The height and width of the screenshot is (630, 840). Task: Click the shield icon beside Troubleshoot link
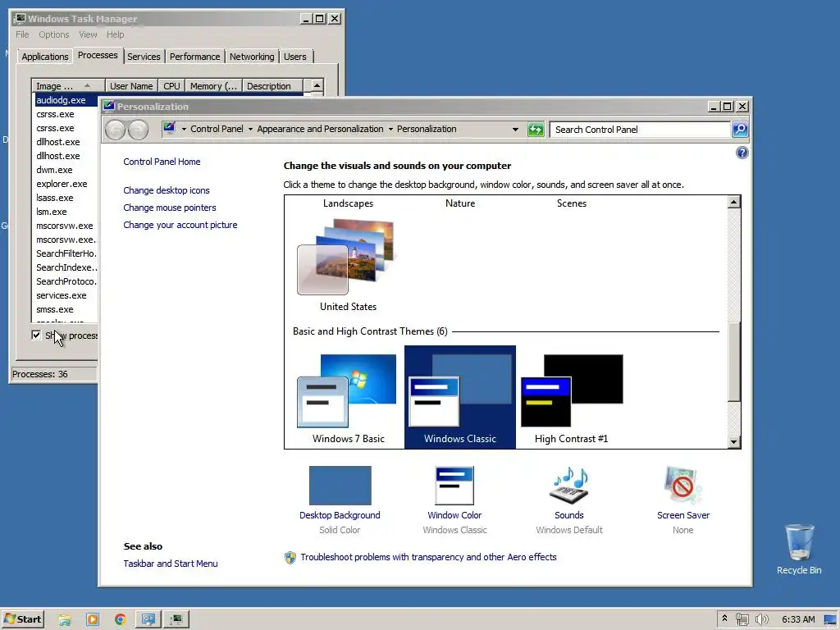click(x=290, y=558)
